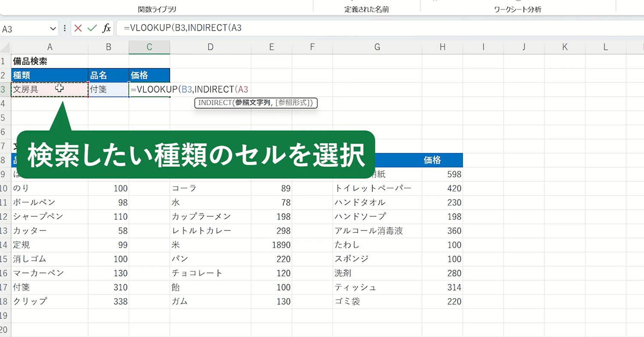The image size is (644, 337).
Task: Click the cell A17 containing 付箋
Action: tap(50, 287)
